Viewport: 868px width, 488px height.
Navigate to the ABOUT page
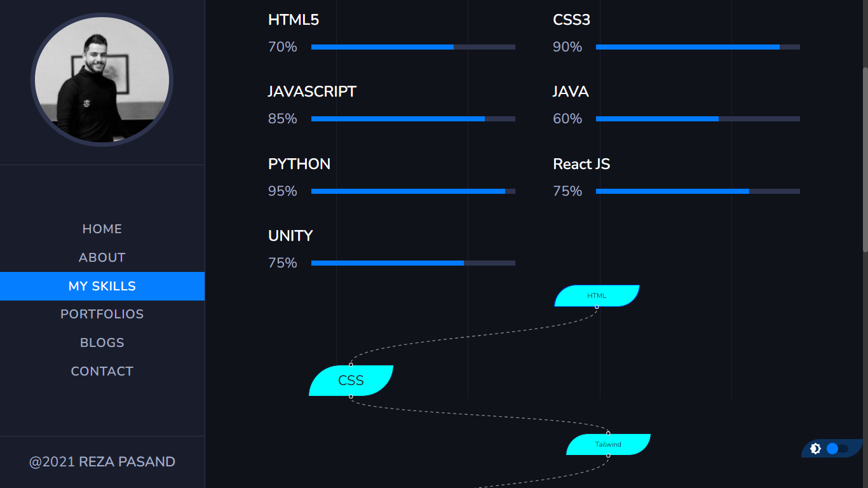(102, 257)
